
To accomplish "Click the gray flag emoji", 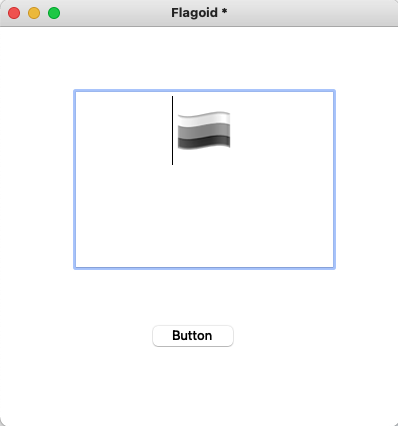I will pos(204,131).
